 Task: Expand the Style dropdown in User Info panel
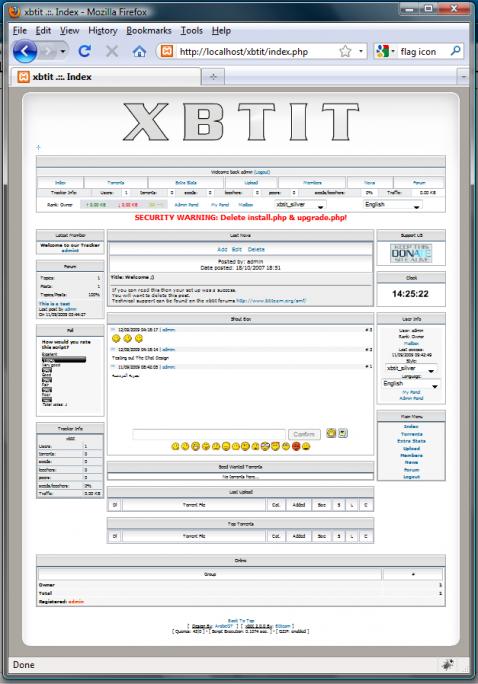(410, 369)
